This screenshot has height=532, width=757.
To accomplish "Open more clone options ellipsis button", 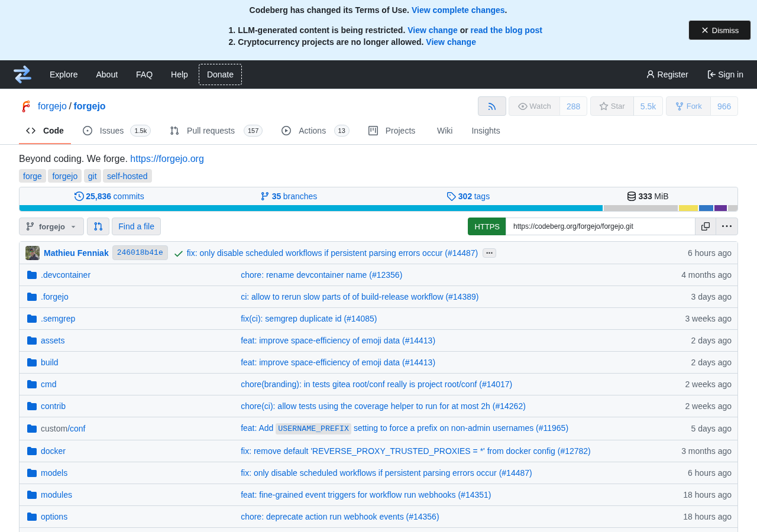I will point(727,226).
